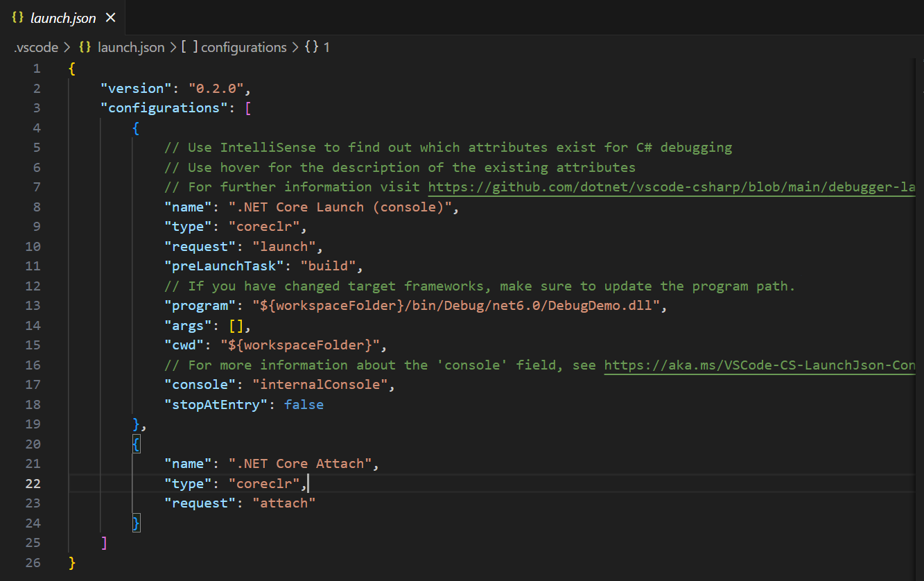Image resolution: width=924 pixels, height=581 pixels.
Task: Click the "program" key on line 13
Action: (x=200, y=306)
